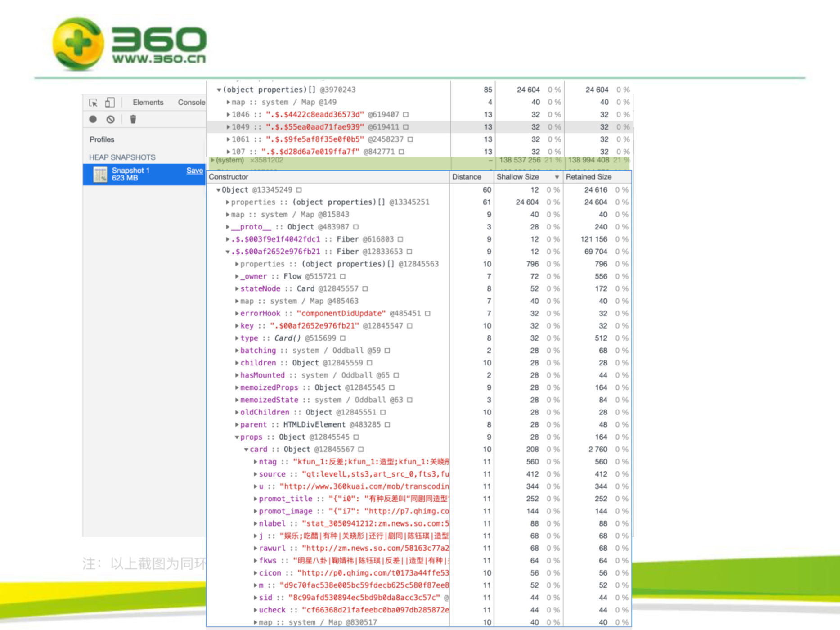Click the Distance column header
The width and height of the screenshot is (840, 630).
[x=467, y=177]
